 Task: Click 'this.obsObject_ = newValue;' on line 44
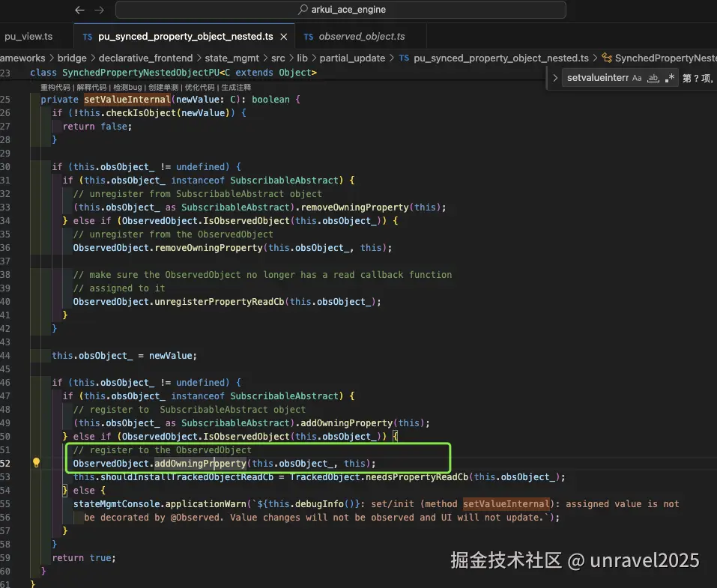click(124, 355)
